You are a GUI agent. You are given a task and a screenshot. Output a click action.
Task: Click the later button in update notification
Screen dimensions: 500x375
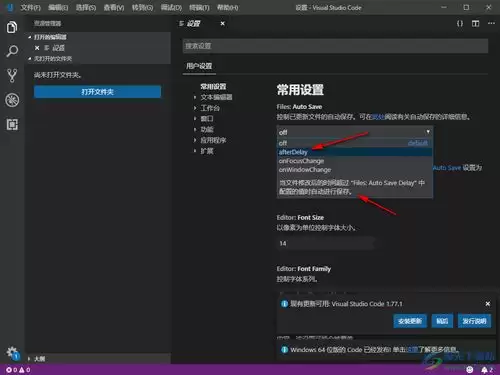tap(442, 321)
